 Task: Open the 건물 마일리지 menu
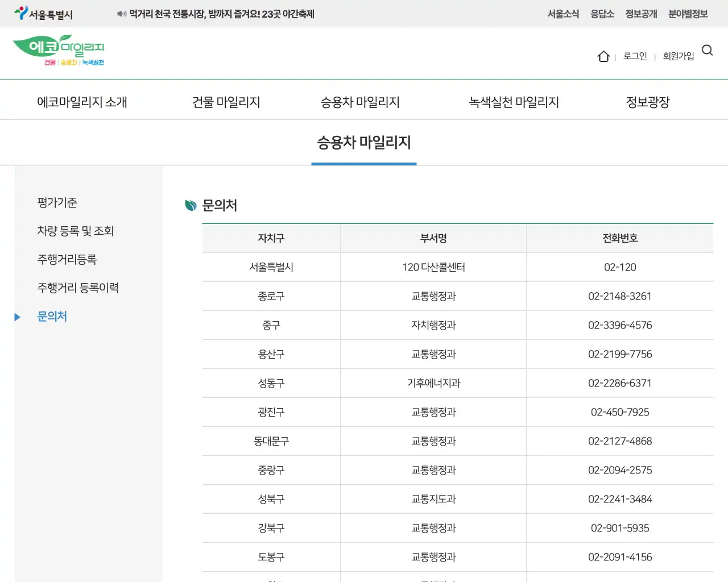tap(226, 102)
